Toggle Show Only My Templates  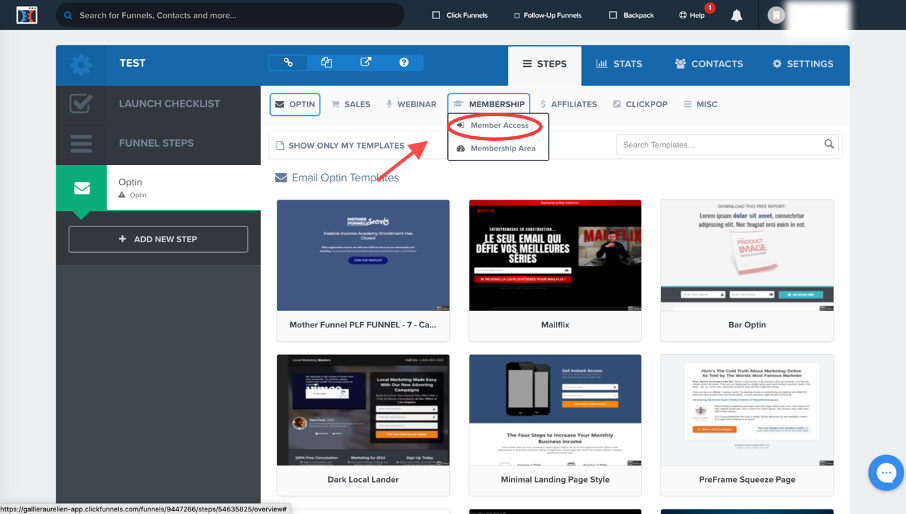[x=340, y=146]
